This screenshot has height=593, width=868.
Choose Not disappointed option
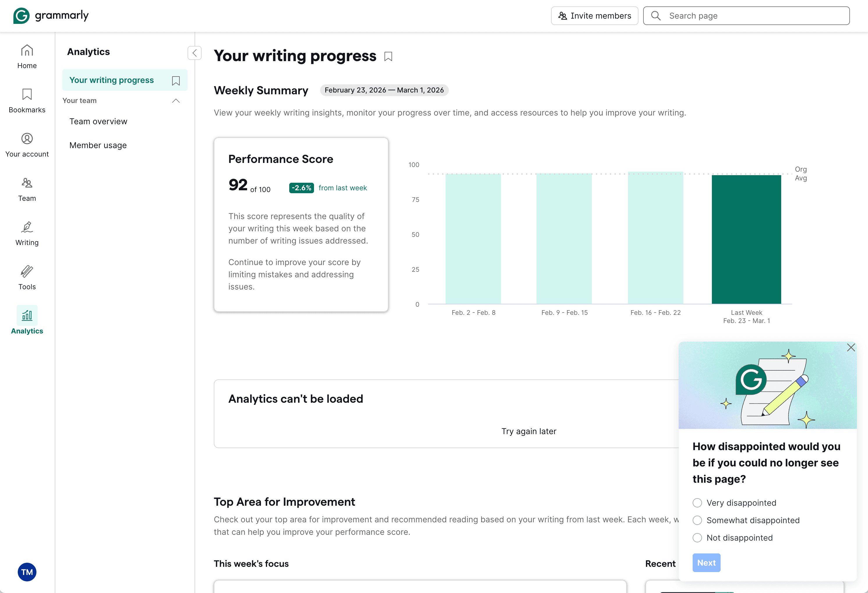(x=697, y=538)
